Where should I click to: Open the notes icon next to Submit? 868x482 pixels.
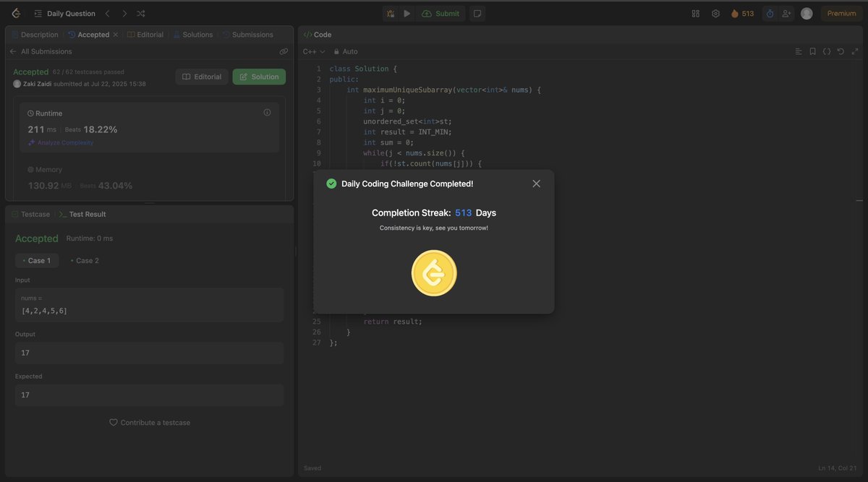coord(477,13)
